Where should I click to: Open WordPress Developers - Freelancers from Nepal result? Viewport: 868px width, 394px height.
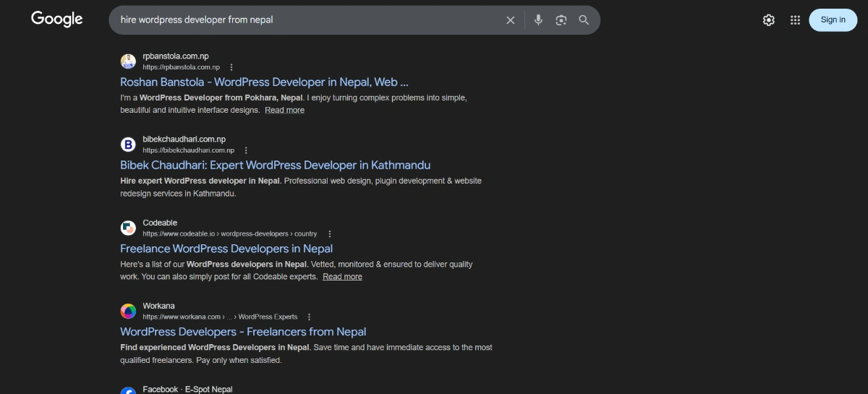point(243,332)
